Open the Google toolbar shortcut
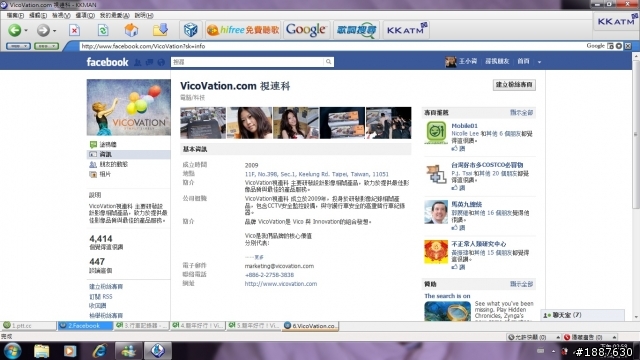640x360 pixels. click(306, 30)
